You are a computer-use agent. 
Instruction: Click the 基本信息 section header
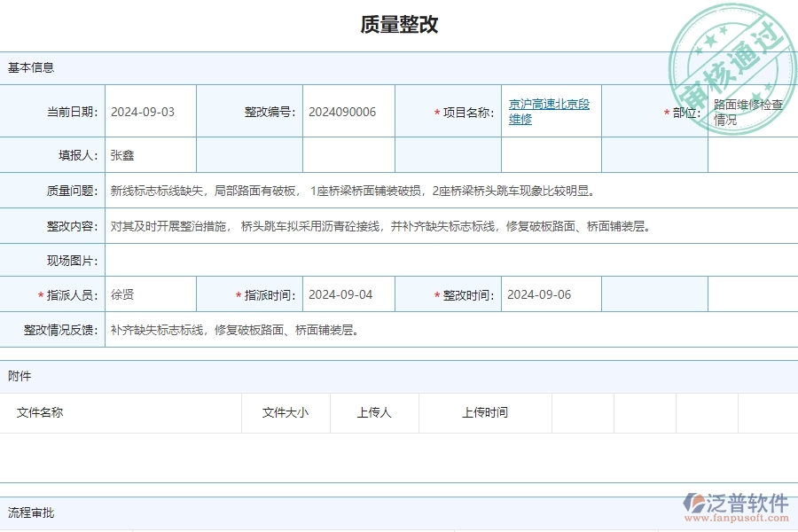click(25, 67)
